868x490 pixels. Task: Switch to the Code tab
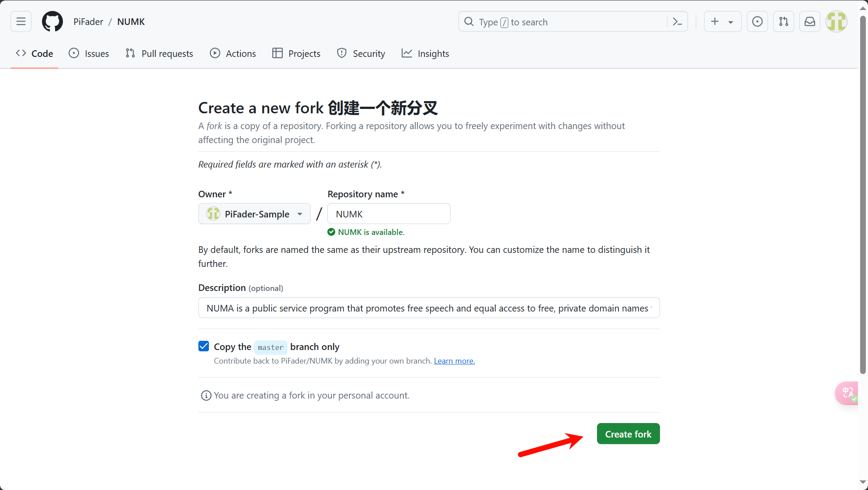(35, 53)
